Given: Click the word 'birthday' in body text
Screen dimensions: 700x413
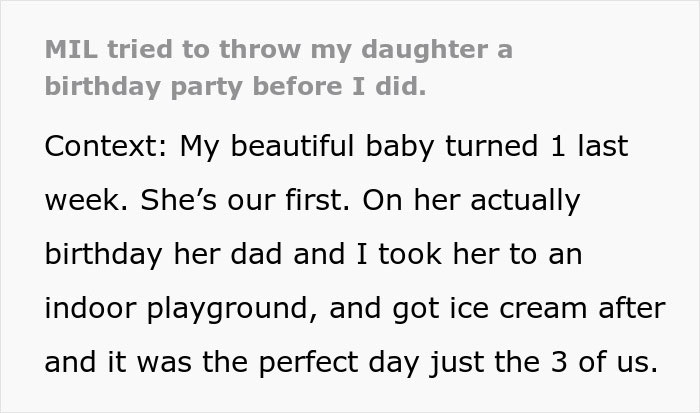Looking at the screenshot, I should [101, 254].
